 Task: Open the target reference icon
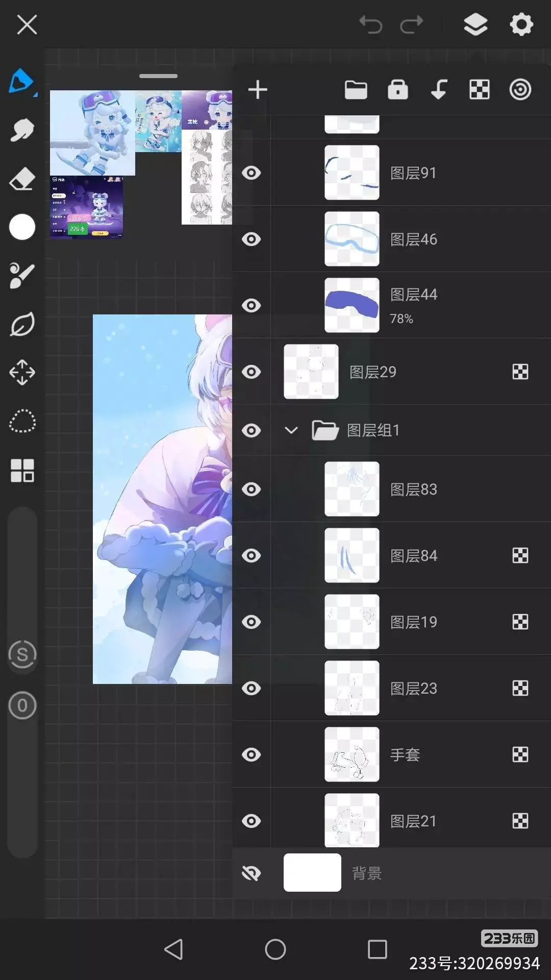tap(520, 90)
